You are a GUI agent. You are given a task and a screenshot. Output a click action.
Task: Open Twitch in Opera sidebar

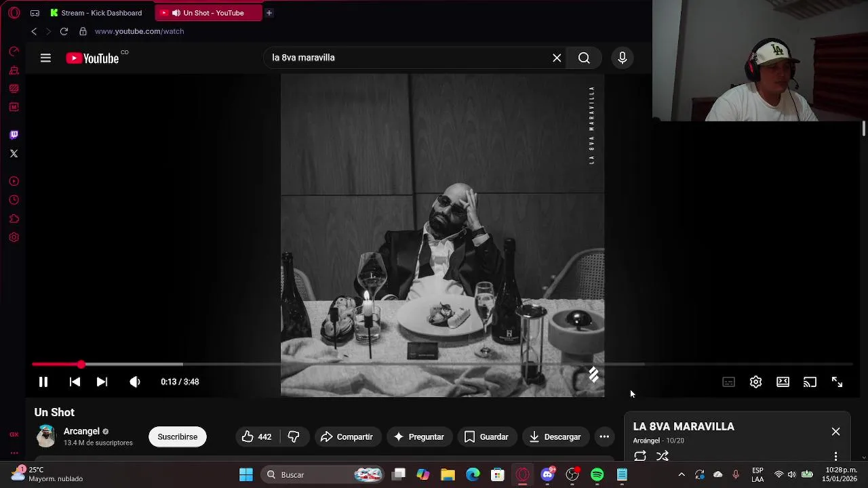coord(14,135)
